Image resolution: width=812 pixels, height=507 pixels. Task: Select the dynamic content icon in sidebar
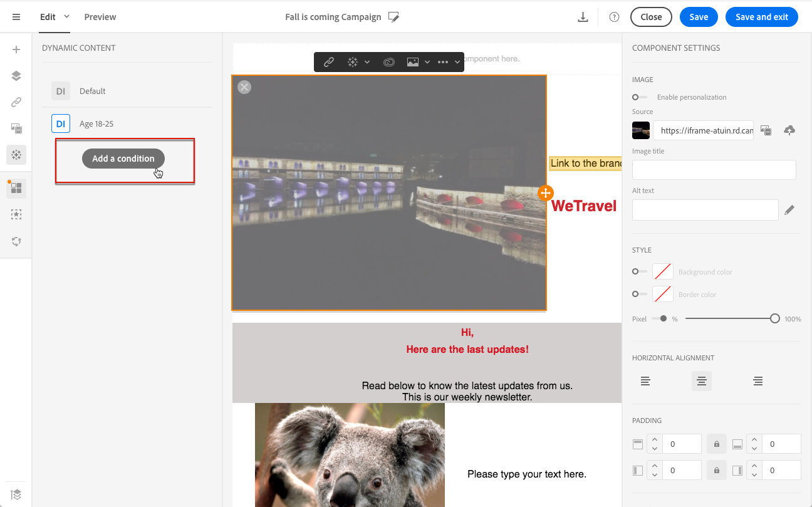[x=16, y=154]
